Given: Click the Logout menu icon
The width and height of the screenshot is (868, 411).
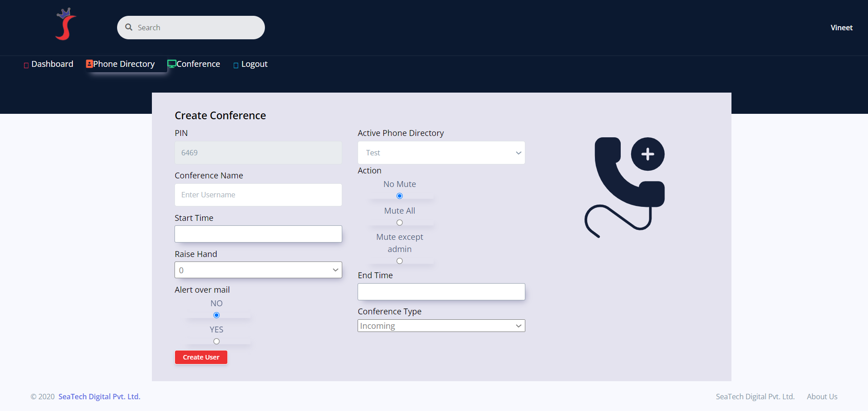Looking at the screenshot, I should click(x=236, y=65).
